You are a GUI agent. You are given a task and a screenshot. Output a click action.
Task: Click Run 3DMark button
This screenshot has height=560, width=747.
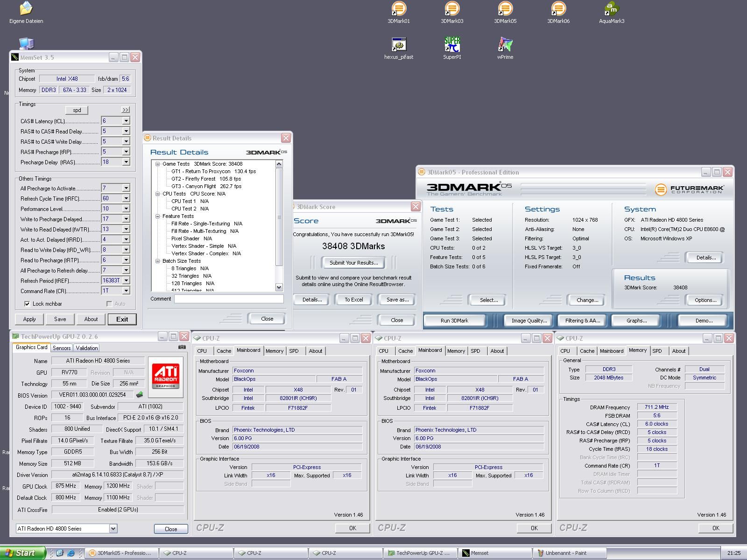pos(454,321)
